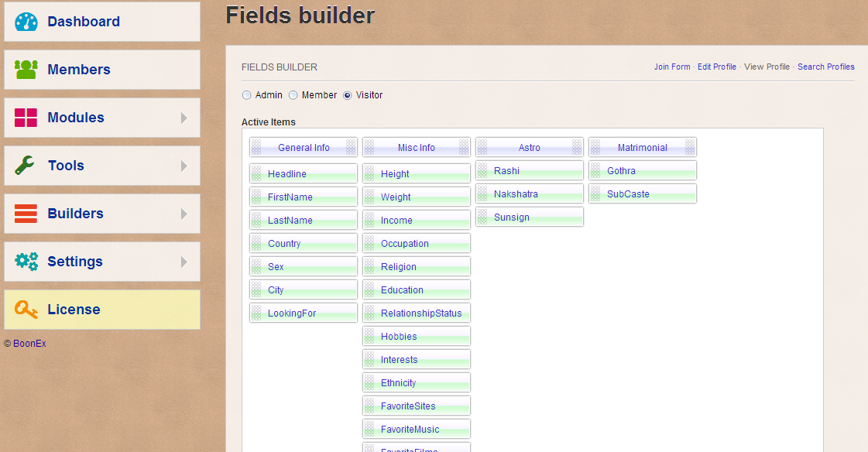This screenshot has width=868, height=452.
Task: Click the drag handle right of General Info
Action: (351, 147)
